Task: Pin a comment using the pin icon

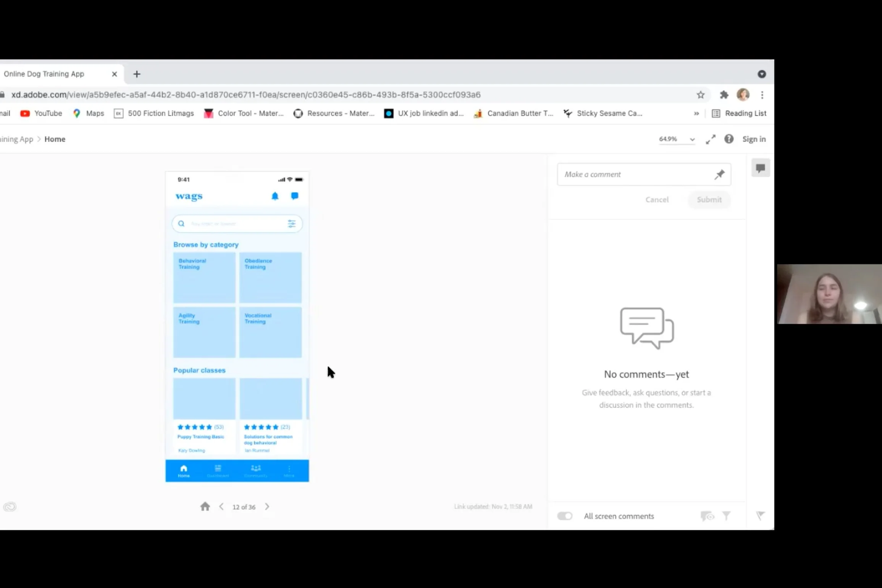Action: (x=719, y=174)
